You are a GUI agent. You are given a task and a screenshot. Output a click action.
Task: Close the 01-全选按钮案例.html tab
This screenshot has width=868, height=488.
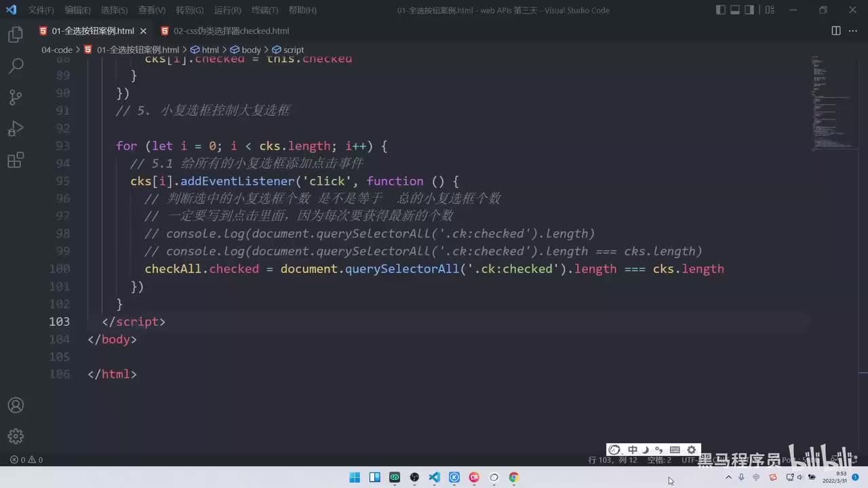click(x=143, y=31)
